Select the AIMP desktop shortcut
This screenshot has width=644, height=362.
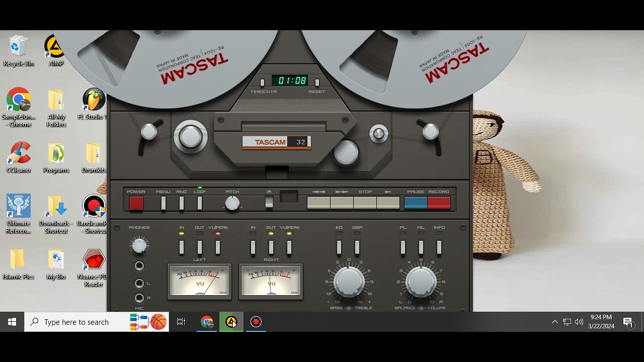[x=56, y=51]
